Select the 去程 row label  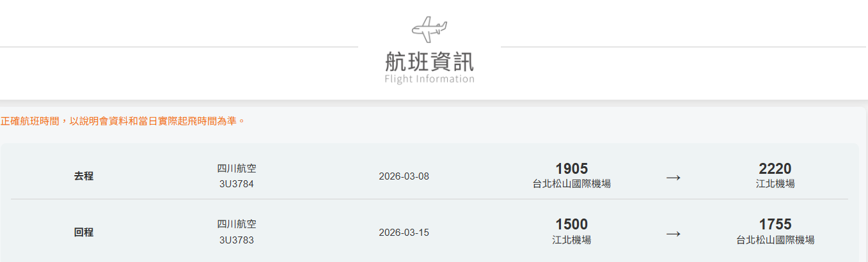[84, 176]
